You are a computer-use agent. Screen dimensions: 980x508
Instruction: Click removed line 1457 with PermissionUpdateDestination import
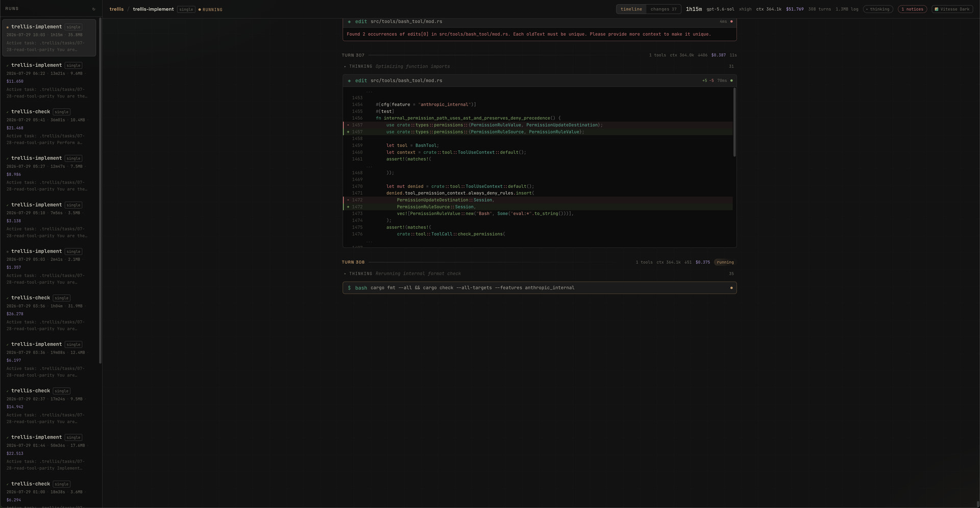(538, 125)
